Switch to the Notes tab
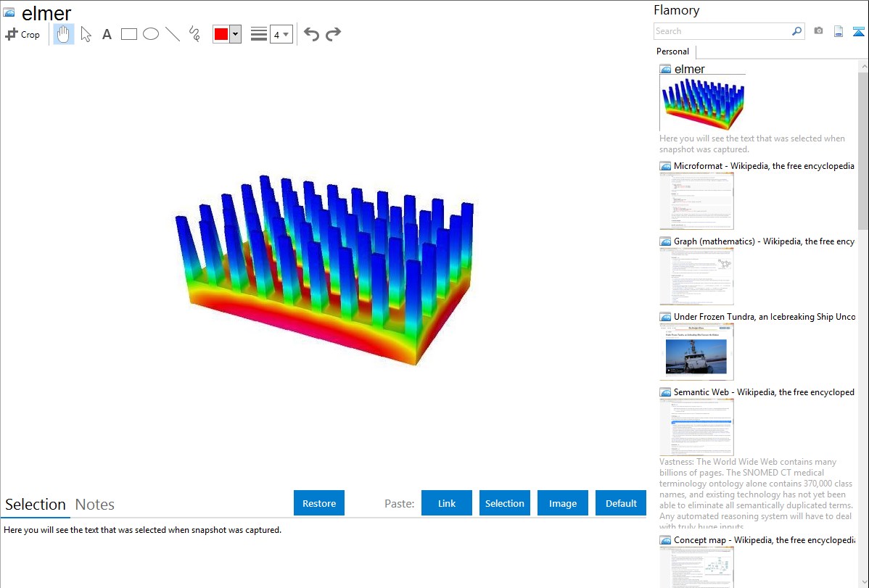 (x=95, y=505)
